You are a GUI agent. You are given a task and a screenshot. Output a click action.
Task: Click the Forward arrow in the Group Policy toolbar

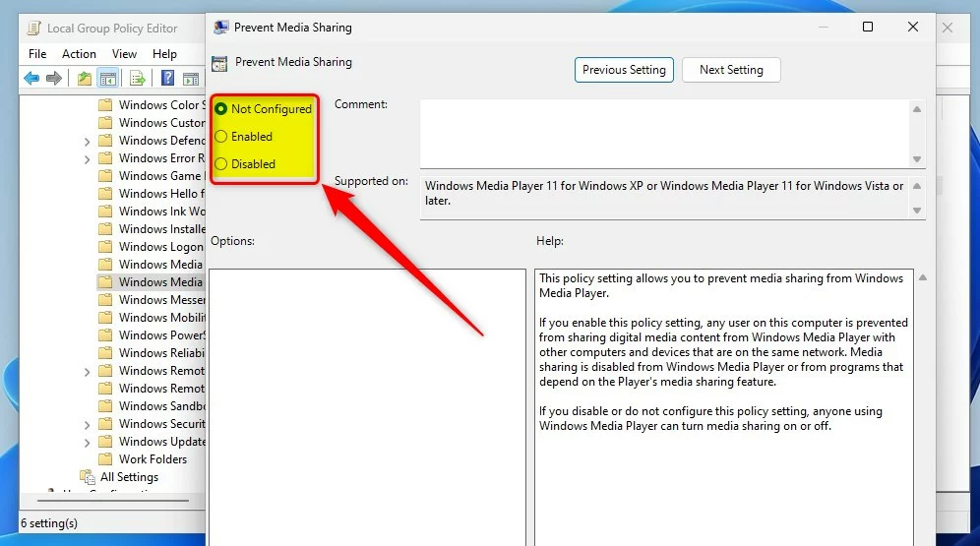54,78
